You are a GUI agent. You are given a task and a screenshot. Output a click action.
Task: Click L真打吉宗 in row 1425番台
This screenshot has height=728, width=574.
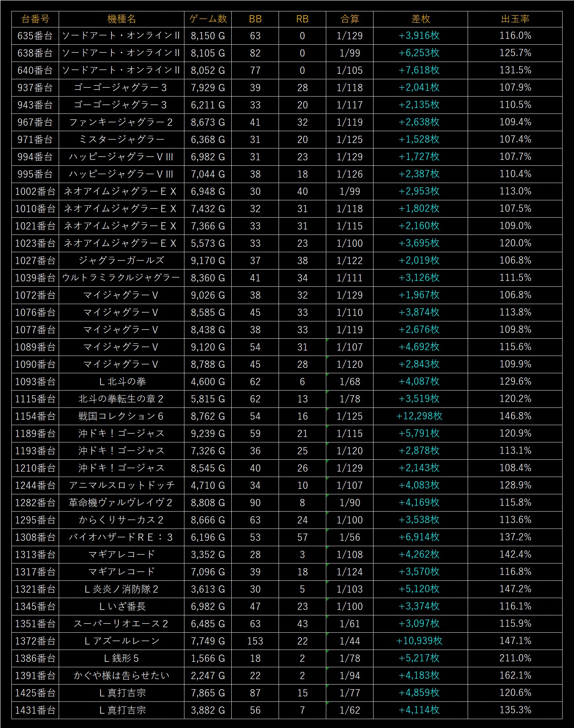coord(122,693)
